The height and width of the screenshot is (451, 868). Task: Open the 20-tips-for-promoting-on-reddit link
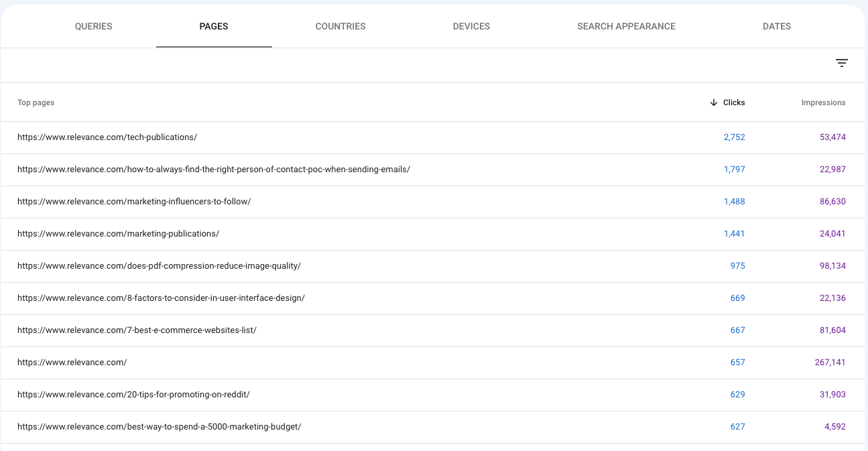coord(133,394)
